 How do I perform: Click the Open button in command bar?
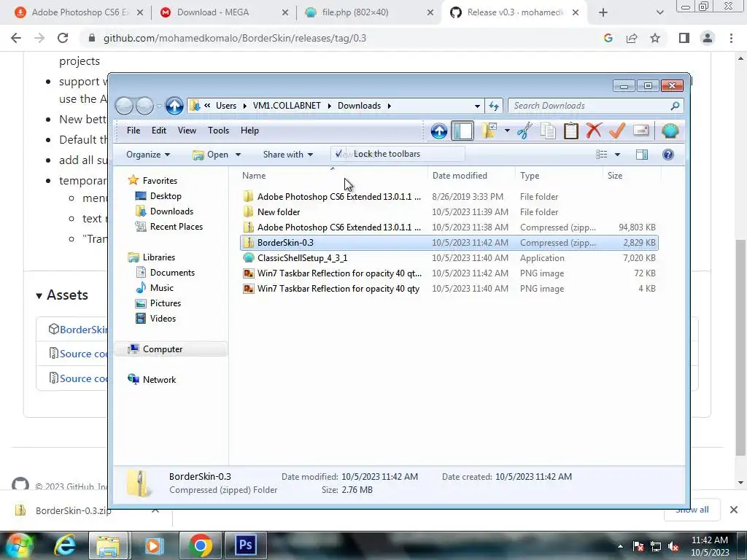[x=212, y=155]
